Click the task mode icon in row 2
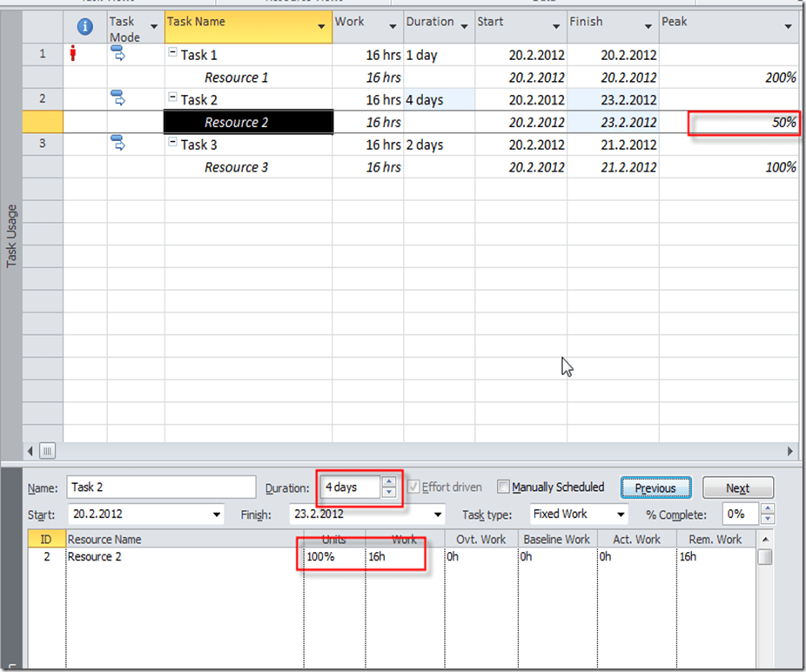Viewport: 806px width, 672px height. point(118,97)
